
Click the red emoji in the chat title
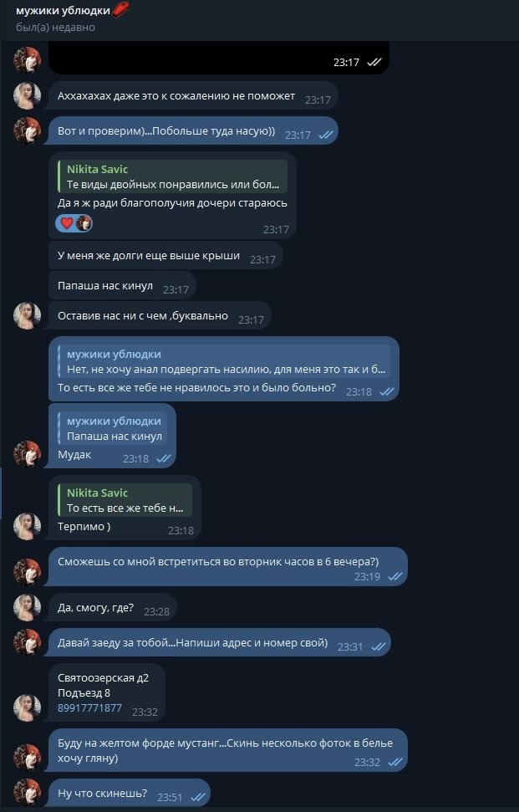pyautogui.click(x=121, y=10)
